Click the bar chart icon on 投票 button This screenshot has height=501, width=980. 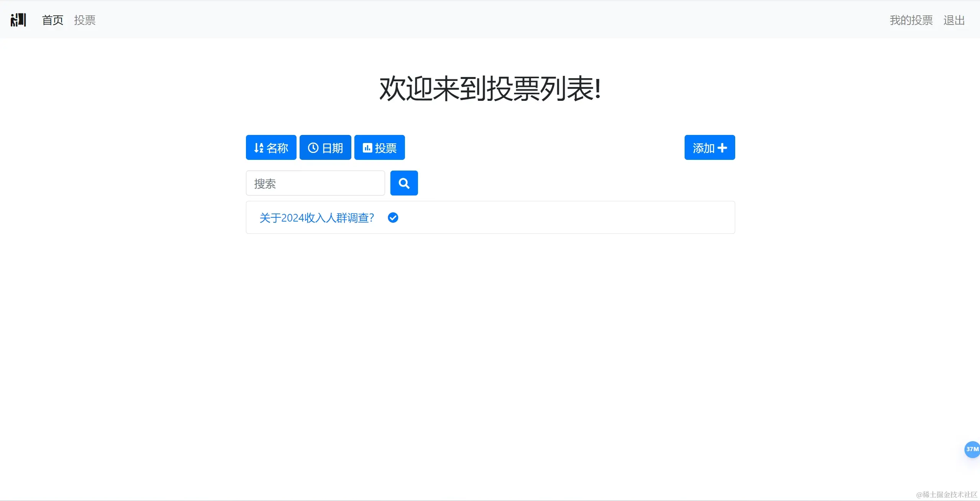point(367,148)
